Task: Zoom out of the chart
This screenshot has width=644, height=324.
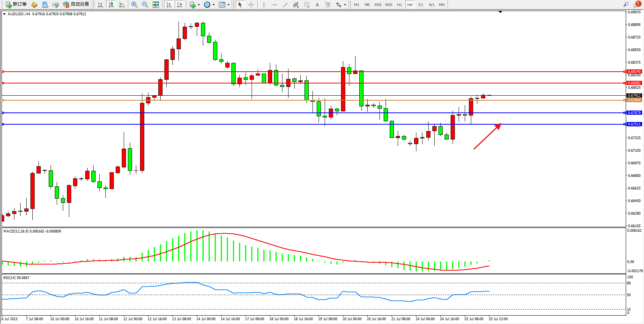Action: (x=145, y=5)
